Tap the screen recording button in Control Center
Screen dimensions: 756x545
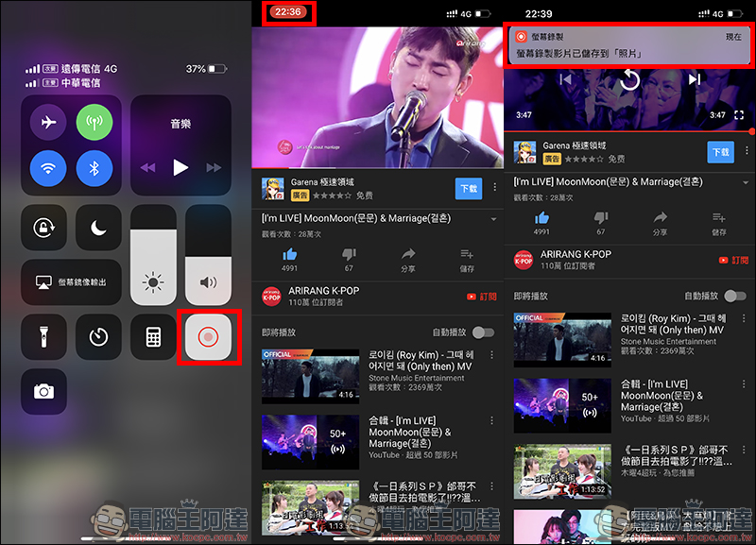pos(208,338)
